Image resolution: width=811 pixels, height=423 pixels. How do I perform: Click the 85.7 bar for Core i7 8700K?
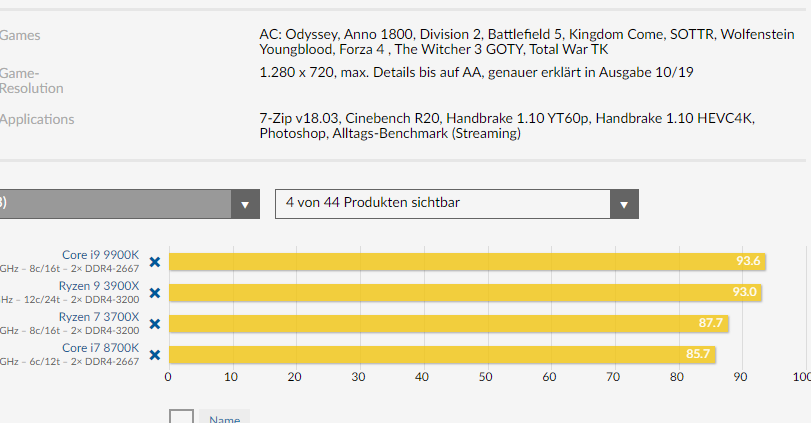(x=442, y=355)
